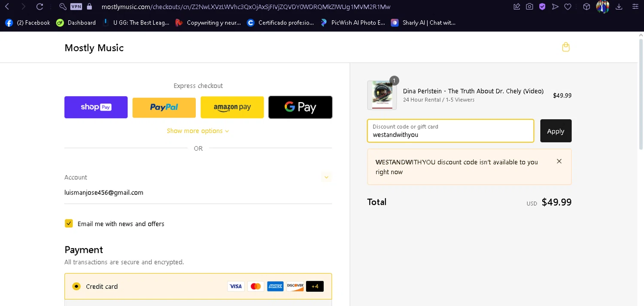Select the Credit card radio button
Viewport: 644px width, 306px height.
point(76,286)
